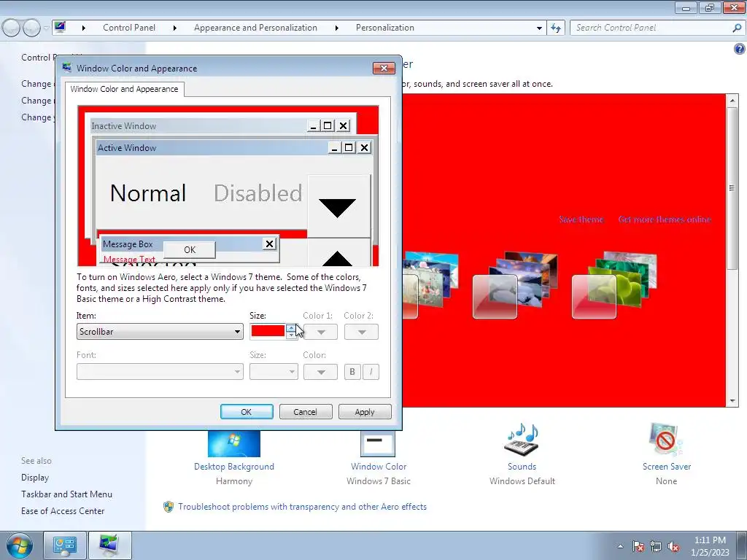Open the font Size dropdown
This screenshot has width=747, height=560.
point(274,371)
